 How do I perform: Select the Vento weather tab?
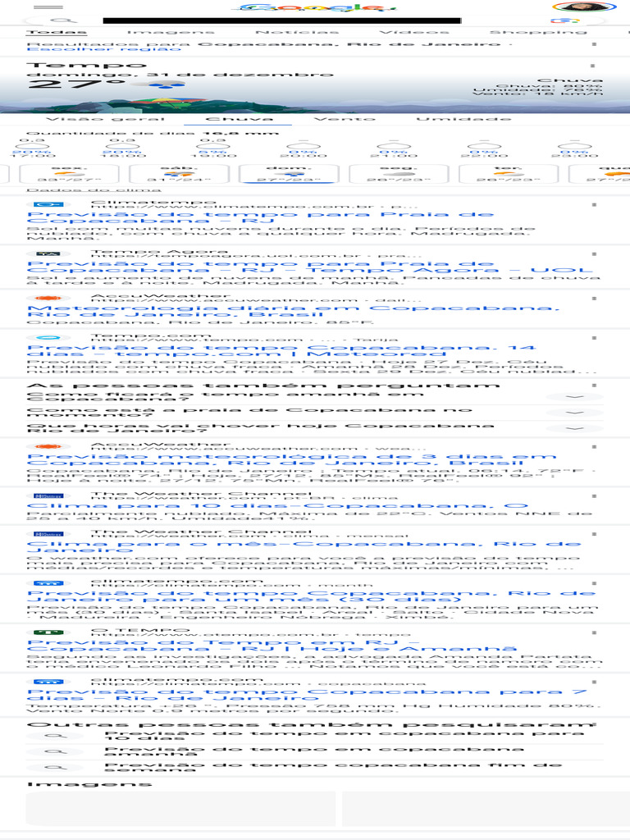pos(345,118)
